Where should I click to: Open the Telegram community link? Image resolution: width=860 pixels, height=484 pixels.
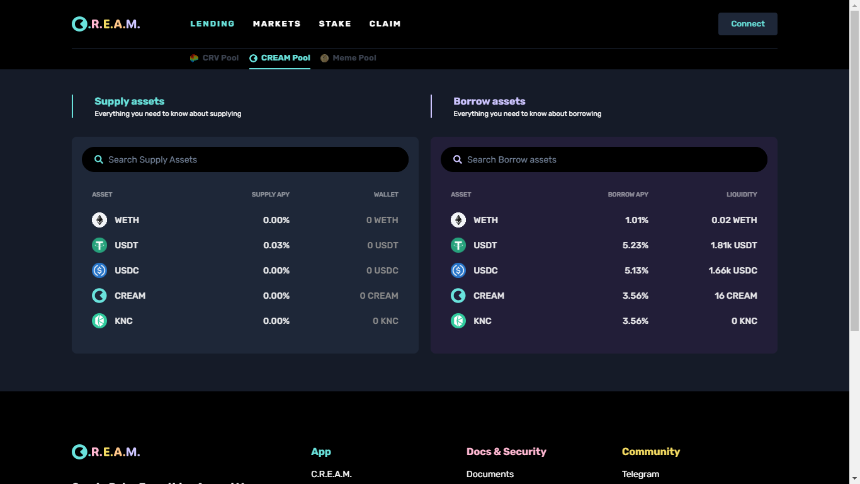tap(641, 474)
